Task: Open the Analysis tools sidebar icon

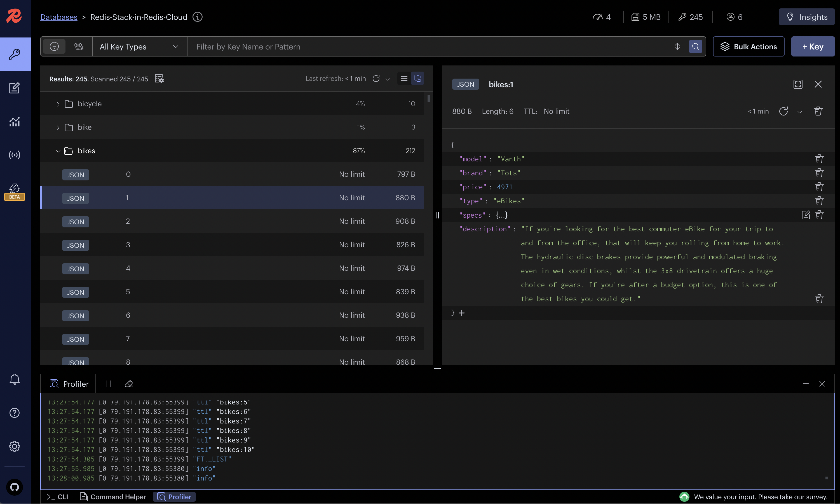Action: [15, 122]
